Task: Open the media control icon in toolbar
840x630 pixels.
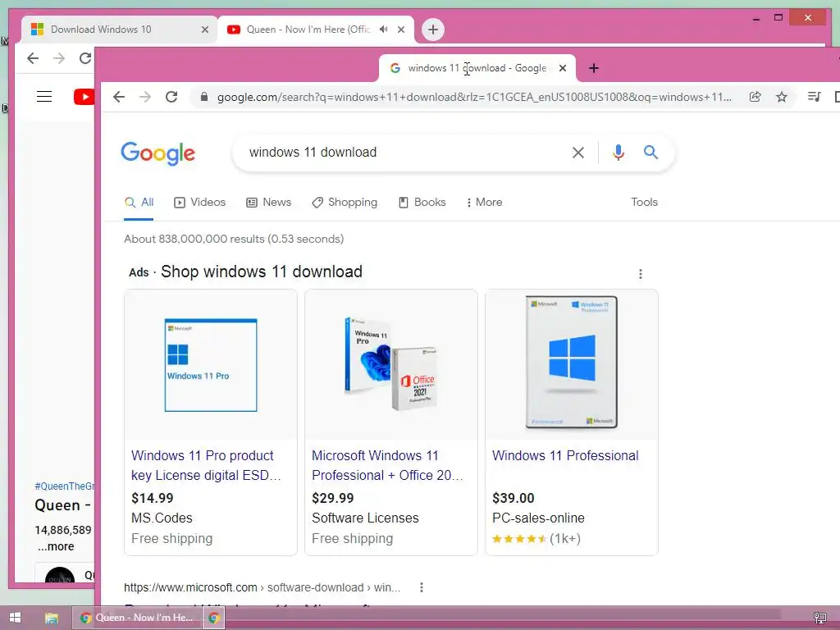Action: point(815,97)
